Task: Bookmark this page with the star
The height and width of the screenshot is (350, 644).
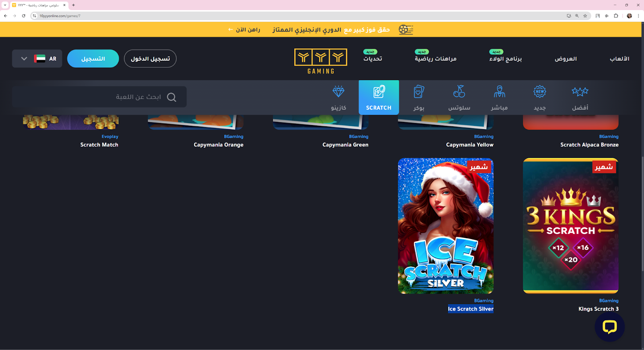Action: (x=585, y=16)
